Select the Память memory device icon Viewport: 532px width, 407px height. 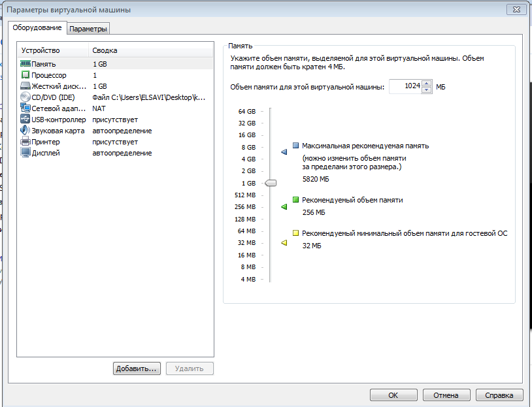pos(25,64)
